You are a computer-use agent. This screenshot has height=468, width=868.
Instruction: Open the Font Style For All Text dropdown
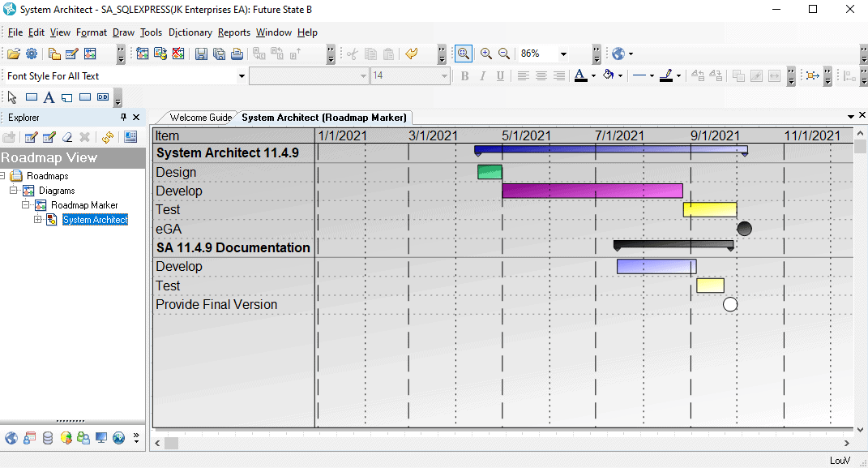point(241,75)
